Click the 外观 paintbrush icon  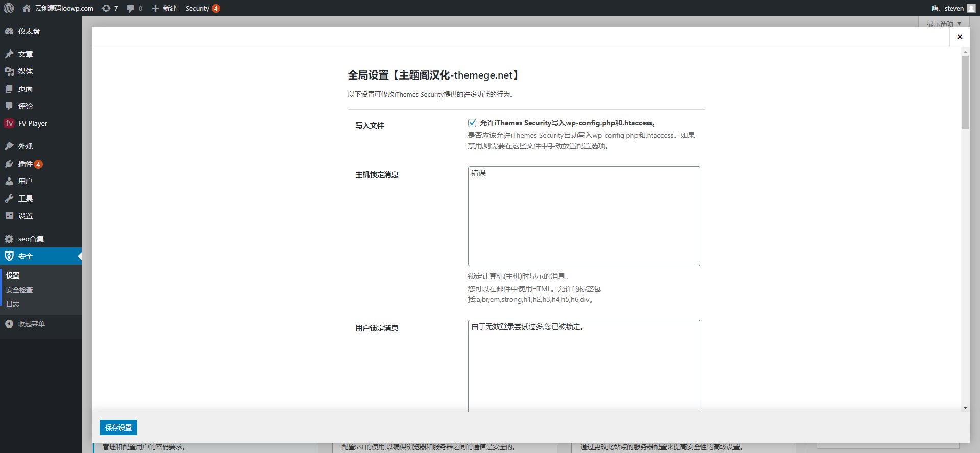pos(9,146)
